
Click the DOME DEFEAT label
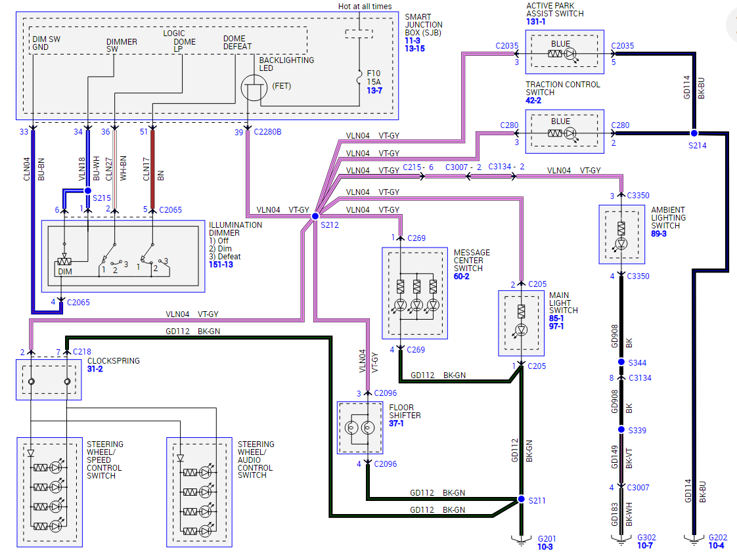(x=237, y=42)
